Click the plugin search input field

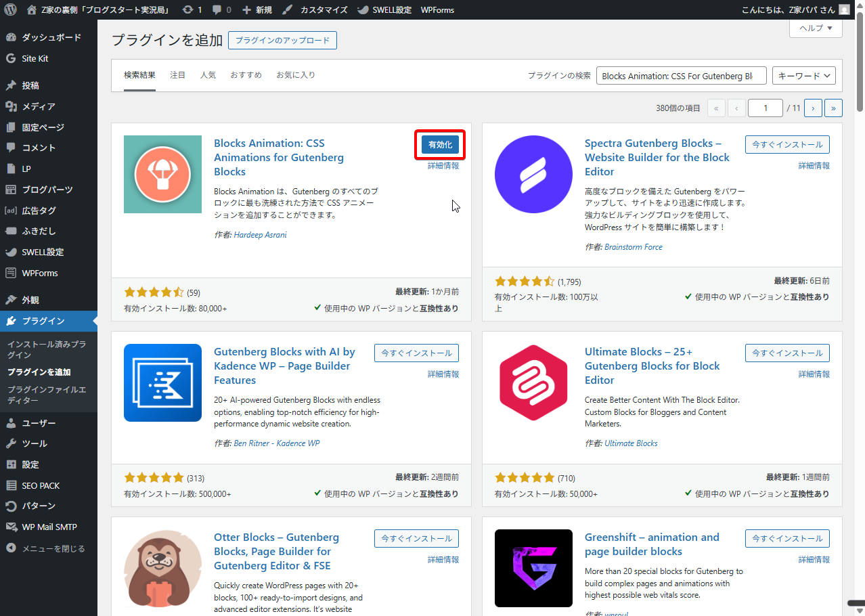pos(681,76)
